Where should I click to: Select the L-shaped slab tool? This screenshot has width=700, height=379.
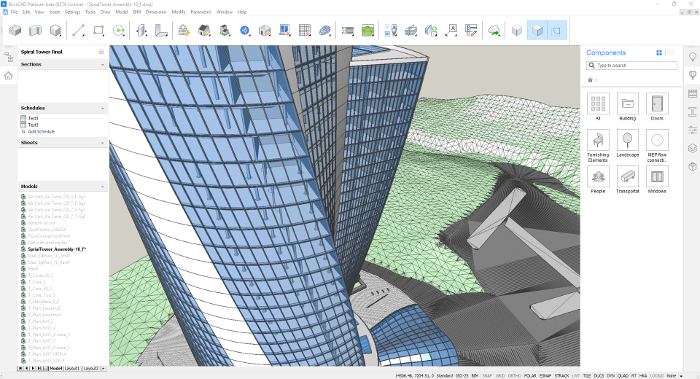tap(161, 30)
